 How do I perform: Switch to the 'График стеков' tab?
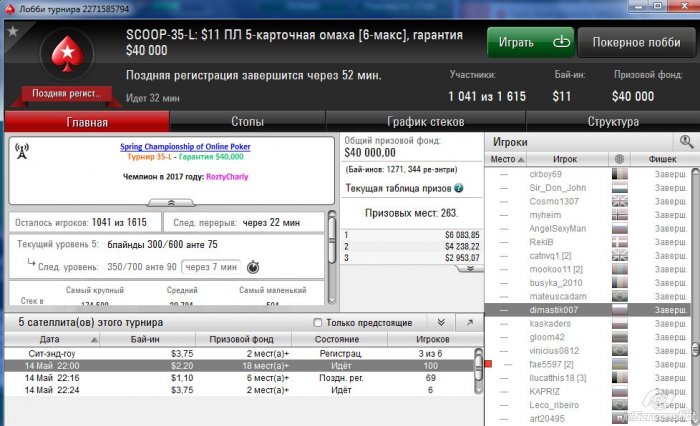[x=425, y=121]
